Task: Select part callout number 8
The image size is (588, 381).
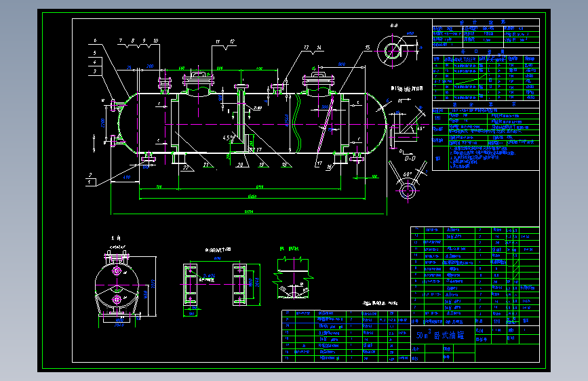Action: point(132,41)
